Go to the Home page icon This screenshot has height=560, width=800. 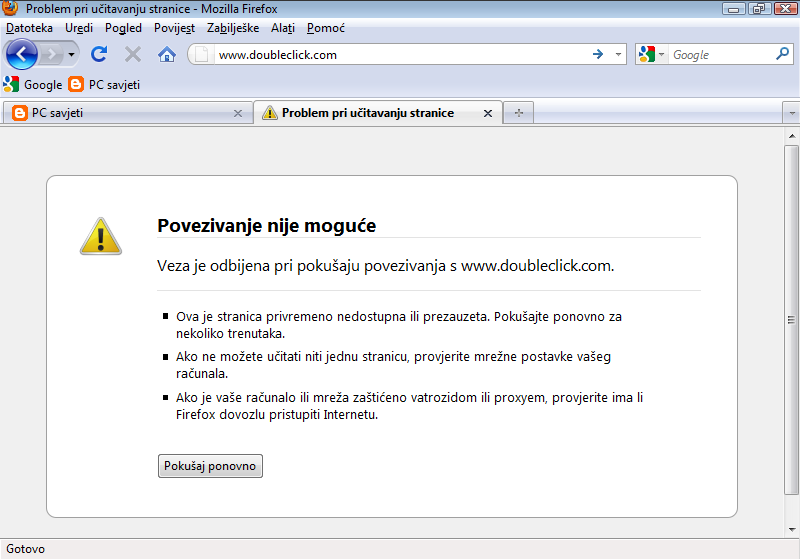pyautogui.click(x=167, y=54)
